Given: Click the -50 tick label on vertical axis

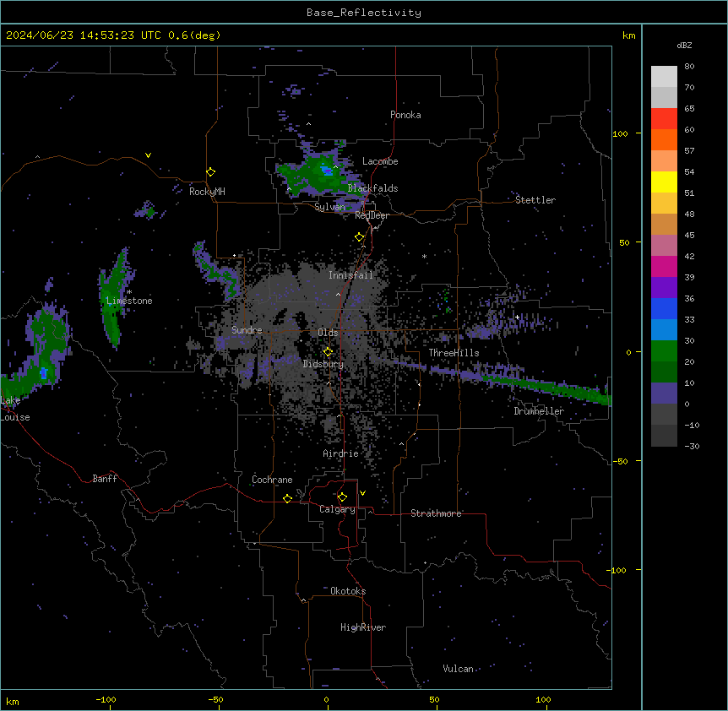Looking at the screenshot, I should point(620,461).
